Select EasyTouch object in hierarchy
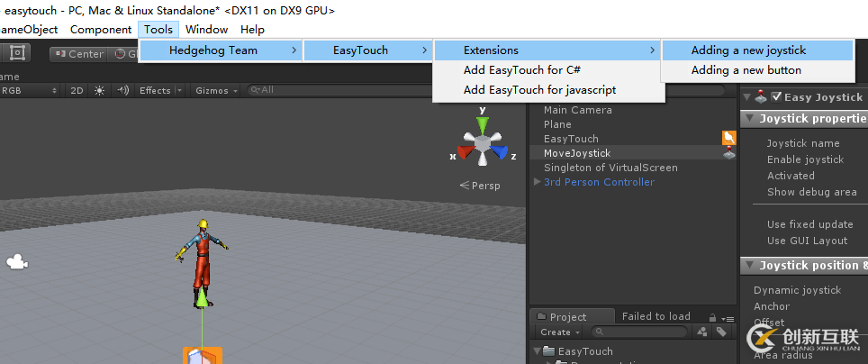868x364 pixels. coord(571,139)
